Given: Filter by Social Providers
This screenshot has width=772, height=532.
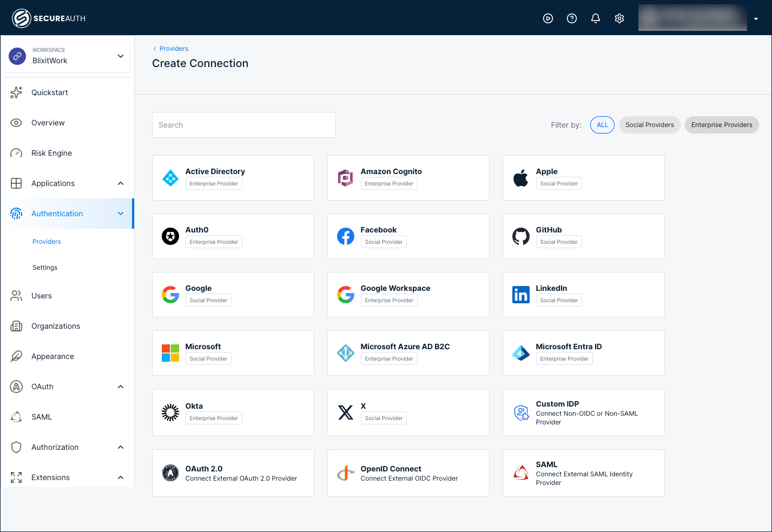Looking at the screenshot, I should (x=650, y=125).
